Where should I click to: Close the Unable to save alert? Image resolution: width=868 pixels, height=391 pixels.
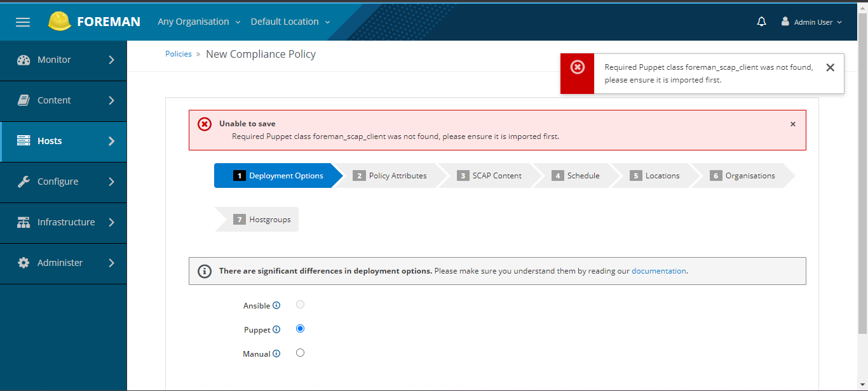coord(793,124)
